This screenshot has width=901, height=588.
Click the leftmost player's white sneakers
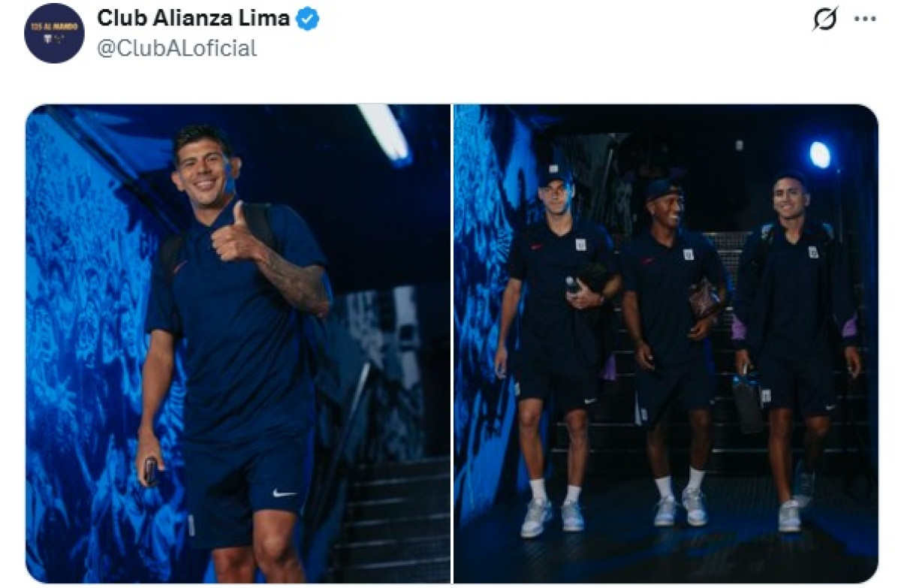click(553, 517)
